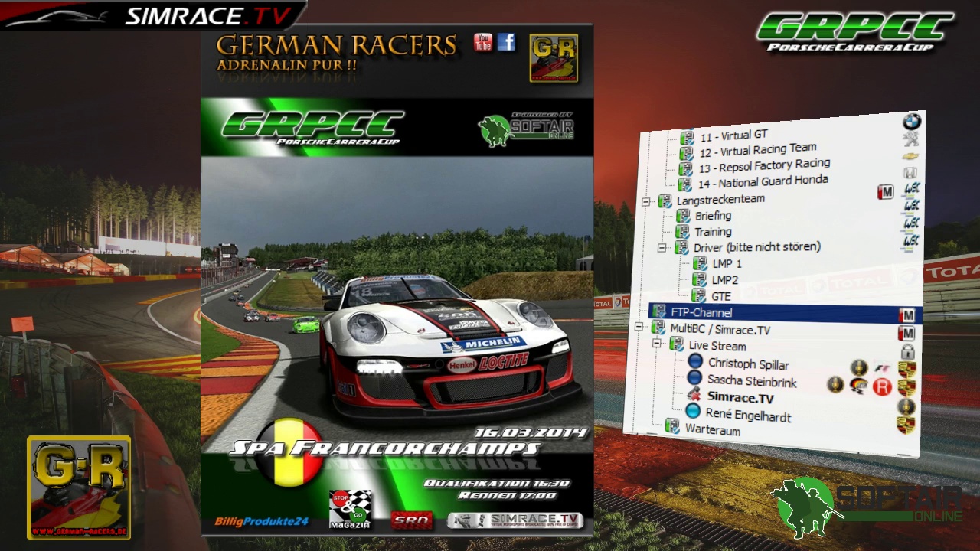Select user René Engelhardt in Live Stream

coord(747,414)
